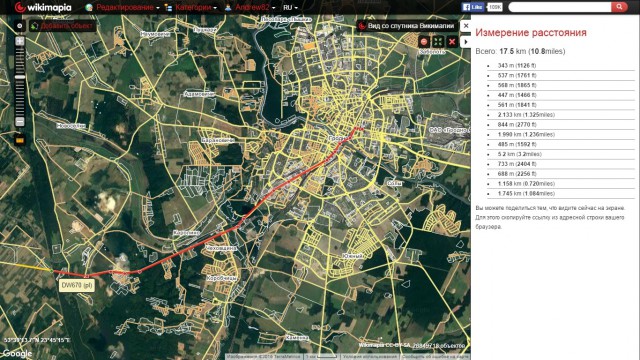Click the Wikimapia logo
Image resolution: width=640 pixels, height=360 pixels.
click(43, 7)
